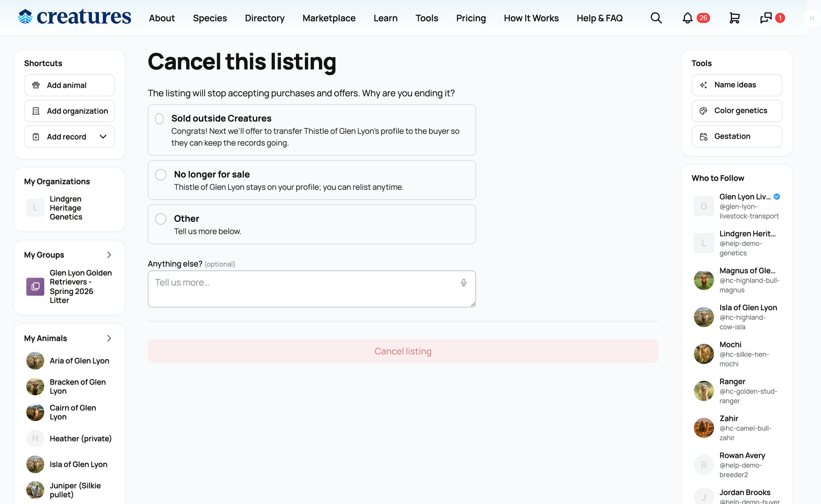Open the Species menu
This screenshot has width=821, height=504.
click(x=210, y=18)
